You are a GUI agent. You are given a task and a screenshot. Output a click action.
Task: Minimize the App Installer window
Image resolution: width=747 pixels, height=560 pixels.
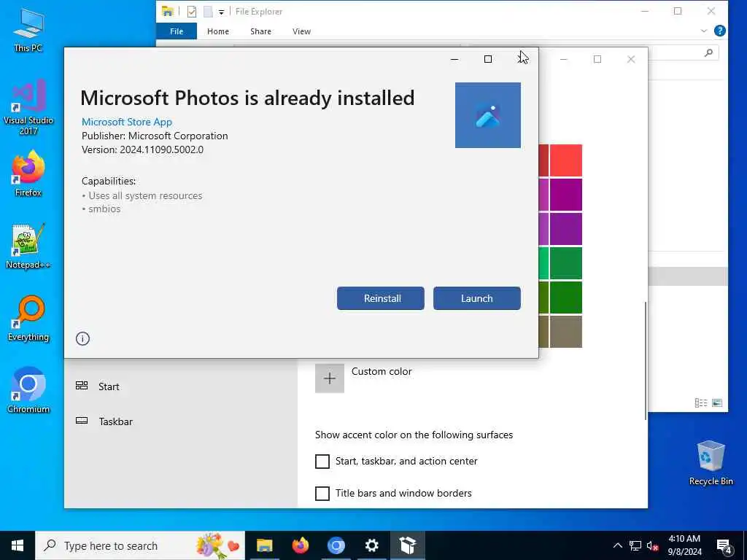click(x=454, y=59)
